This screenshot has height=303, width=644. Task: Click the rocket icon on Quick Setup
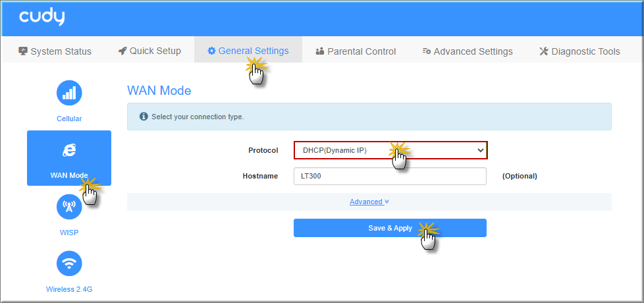point(122,51)
